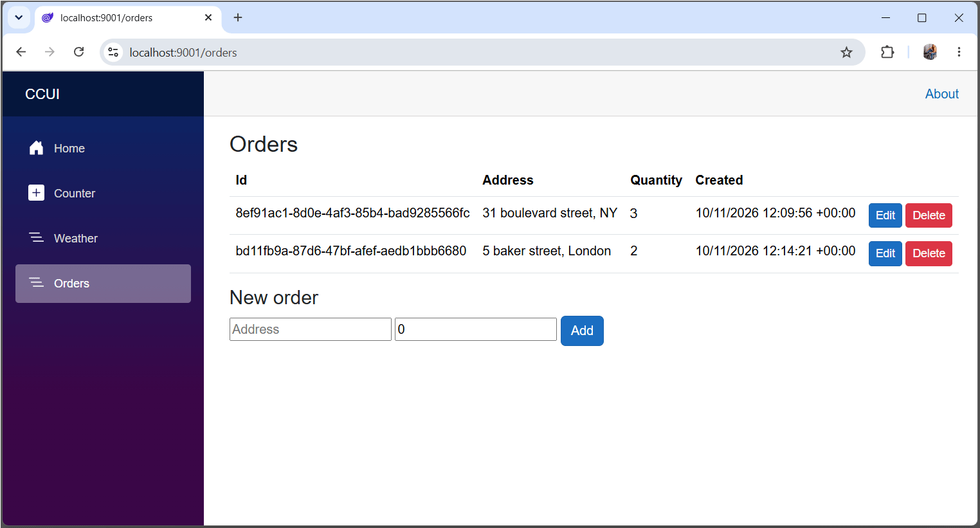View site information icon in address bar
980x528 pixels.
click(113, 52)
